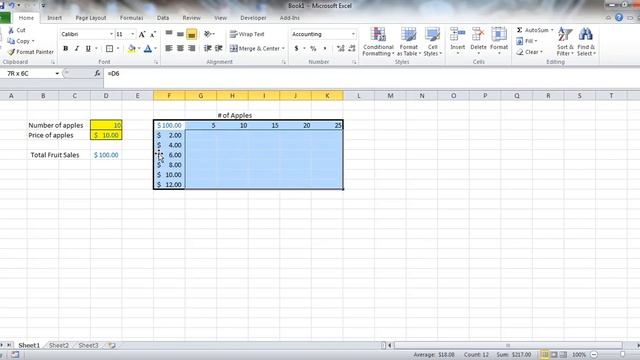Apply the Font Color swatch
Screen dimensions: 640x360
pyautogui.click(x=148, y=49)
